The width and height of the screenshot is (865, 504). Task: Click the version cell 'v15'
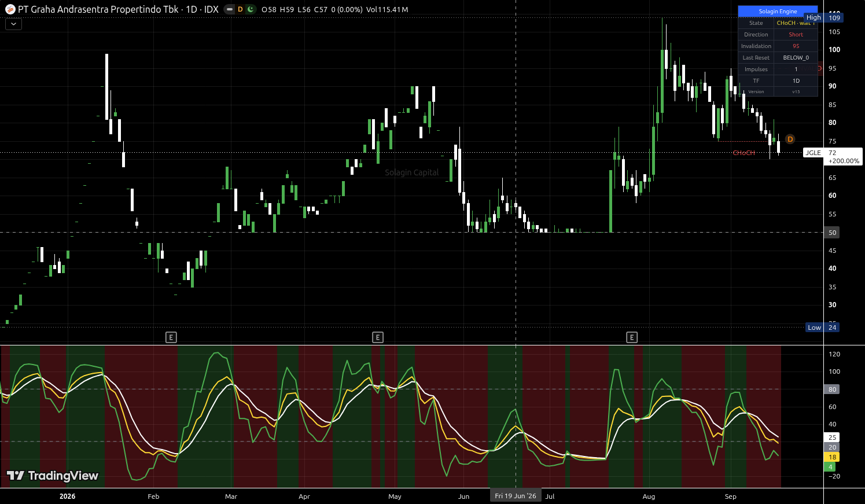pos(796,92)
